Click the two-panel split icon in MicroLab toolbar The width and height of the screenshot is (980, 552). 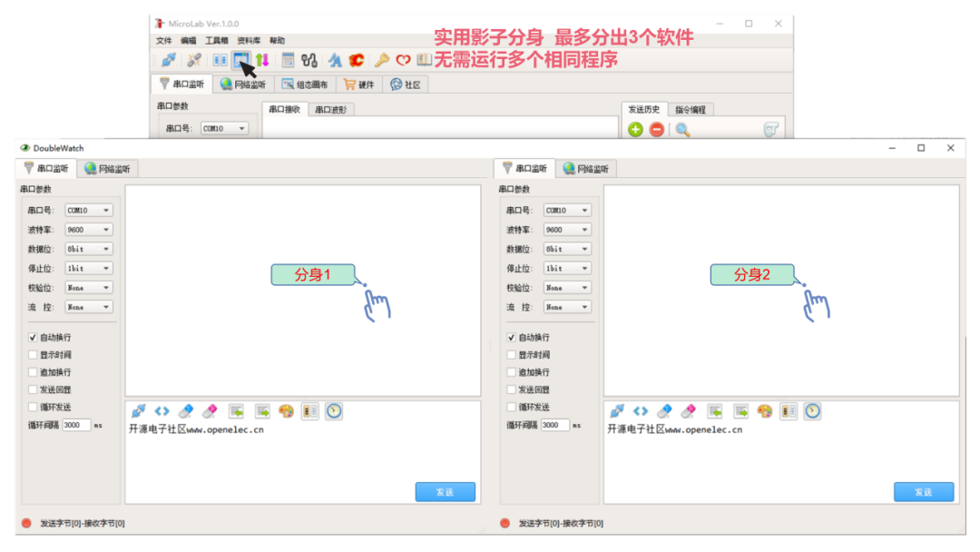pyautogui.click(x=220, y=60)
